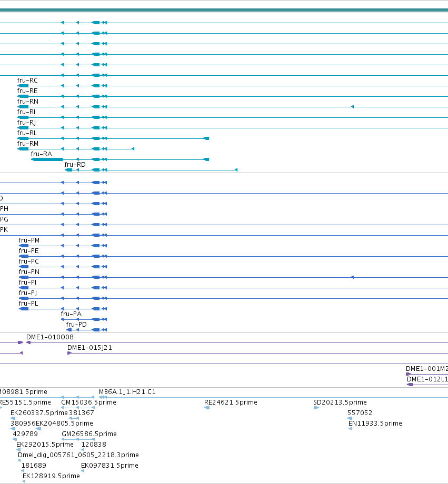Click the fru-PJ protein label
The image size is (448, 484).
[28, 293]
